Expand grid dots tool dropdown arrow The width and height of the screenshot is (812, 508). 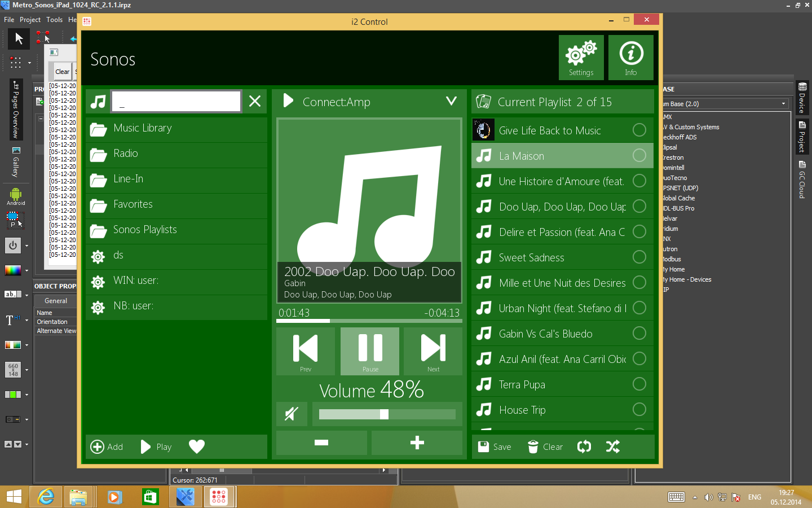[29, 63]
